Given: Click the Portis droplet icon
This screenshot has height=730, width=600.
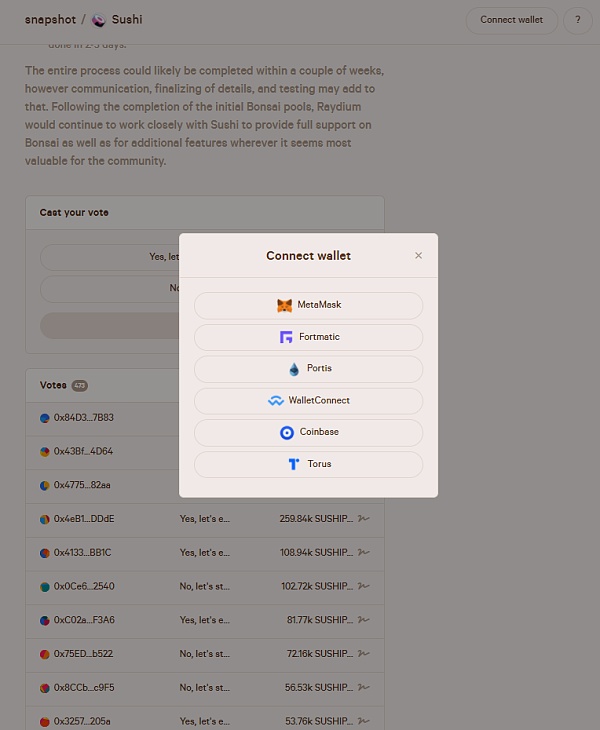Looking at the screenshot, I should point(294,369).
